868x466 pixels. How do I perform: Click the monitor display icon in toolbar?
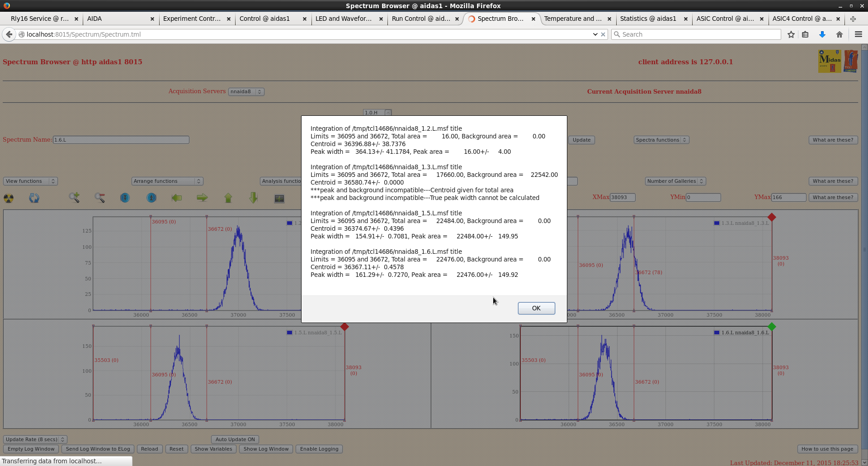point(279,199)
